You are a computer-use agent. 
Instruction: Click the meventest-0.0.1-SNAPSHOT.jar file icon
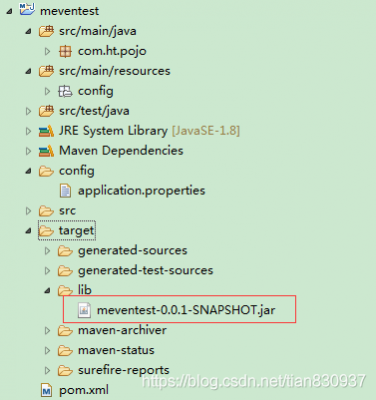point(84,310)
